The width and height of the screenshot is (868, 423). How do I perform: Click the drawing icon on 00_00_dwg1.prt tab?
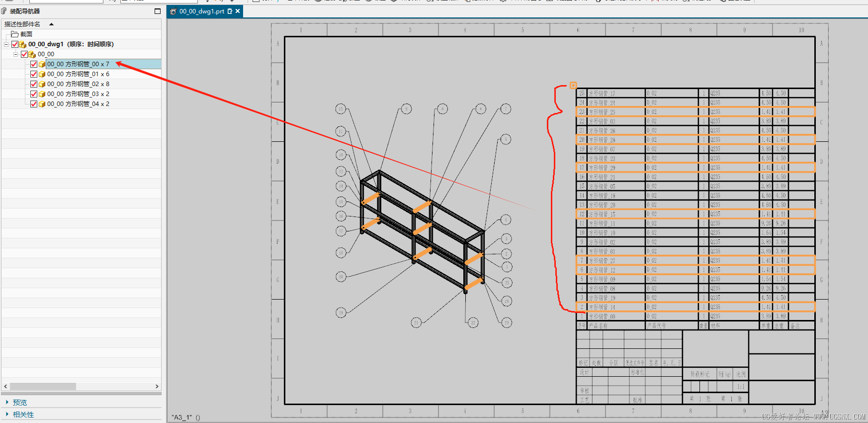tap(173, 11)
